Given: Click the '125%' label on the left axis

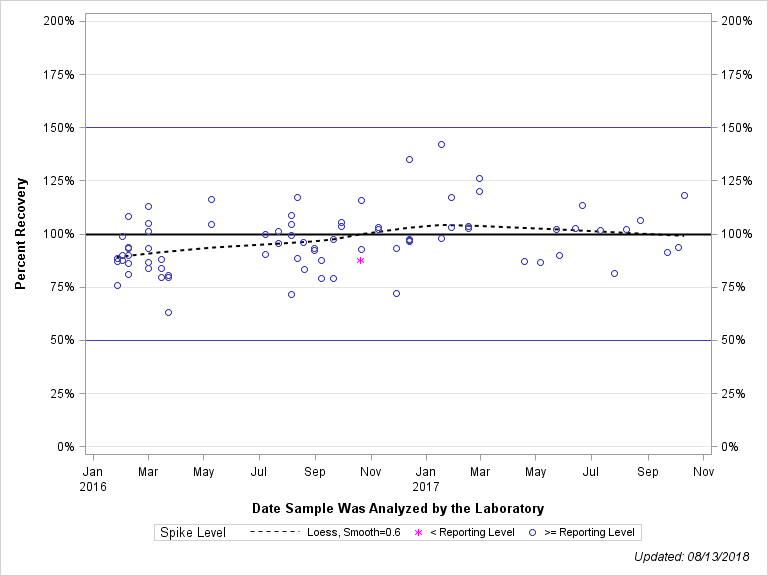Looking at the screenshot, I should point(59,181).
